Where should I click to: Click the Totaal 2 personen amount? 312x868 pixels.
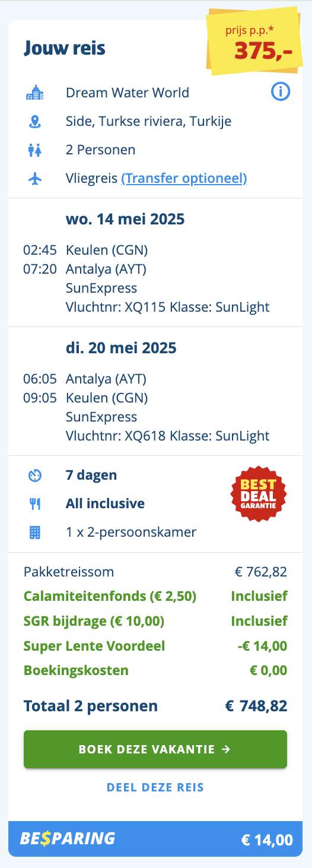pyautogui.click(x=256, y=706)
